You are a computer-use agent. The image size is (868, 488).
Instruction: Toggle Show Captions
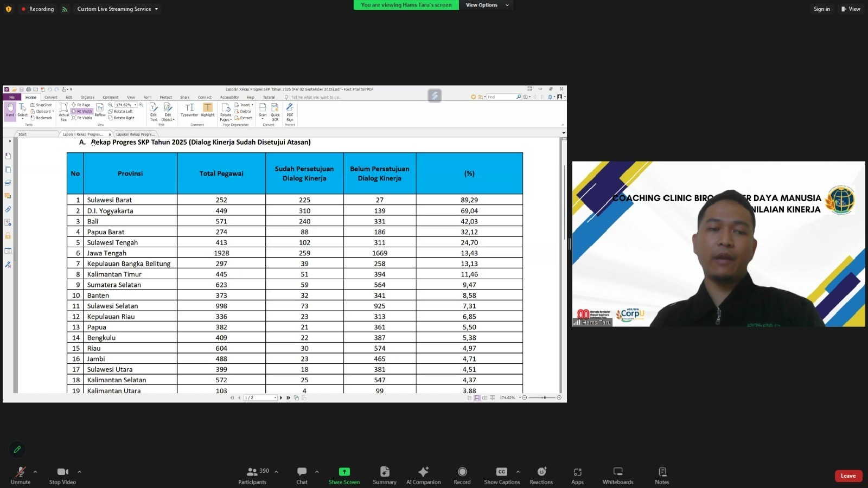(501, 475)
